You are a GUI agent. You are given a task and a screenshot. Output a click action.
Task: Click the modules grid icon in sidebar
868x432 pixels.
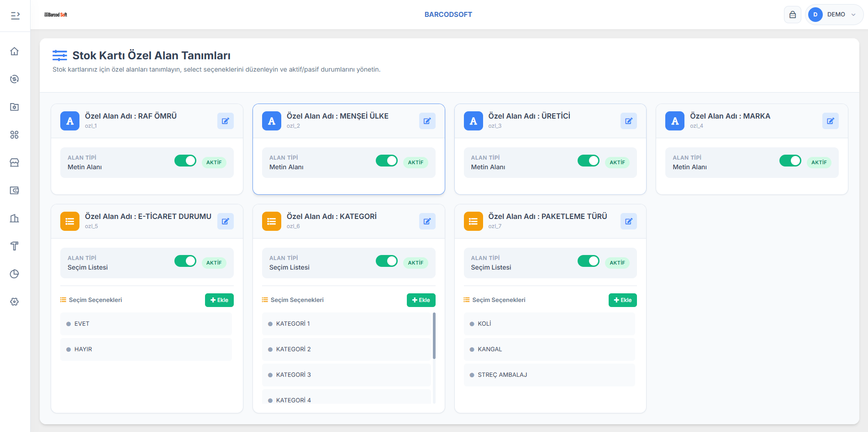click(15, 135)
